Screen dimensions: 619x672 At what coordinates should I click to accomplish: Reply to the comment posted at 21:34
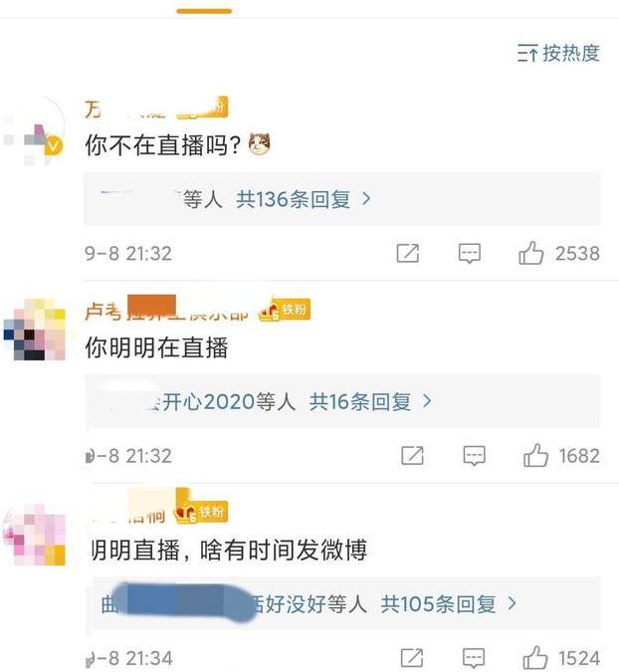(475, 658)
